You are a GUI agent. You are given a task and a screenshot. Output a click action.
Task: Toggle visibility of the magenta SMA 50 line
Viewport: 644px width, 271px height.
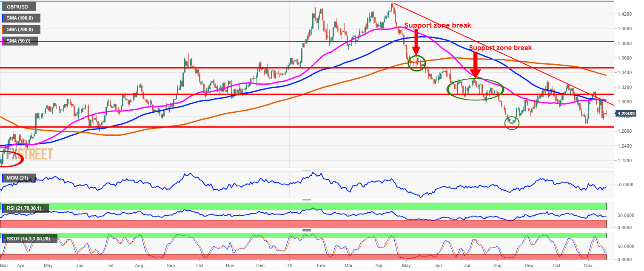click(x=19, y=41)
